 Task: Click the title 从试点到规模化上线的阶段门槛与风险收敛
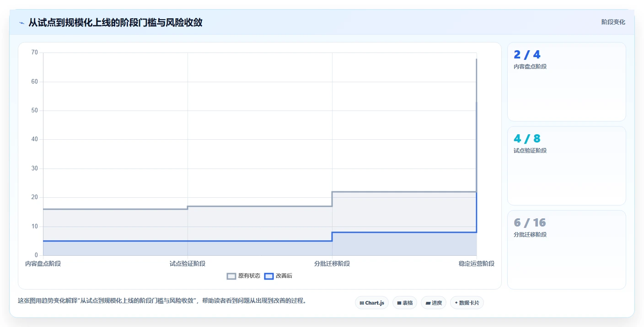click(115, 22)
